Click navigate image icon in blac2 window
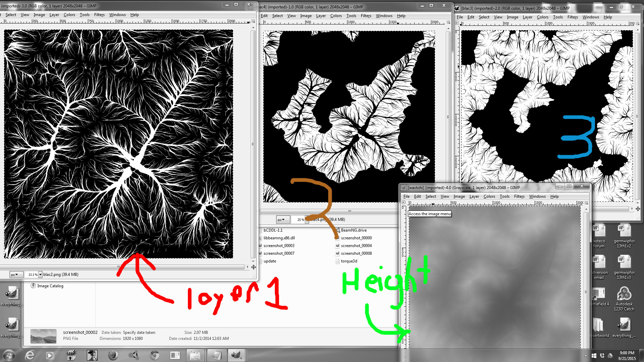Screen dimensions: 644x362 point(254,267)
